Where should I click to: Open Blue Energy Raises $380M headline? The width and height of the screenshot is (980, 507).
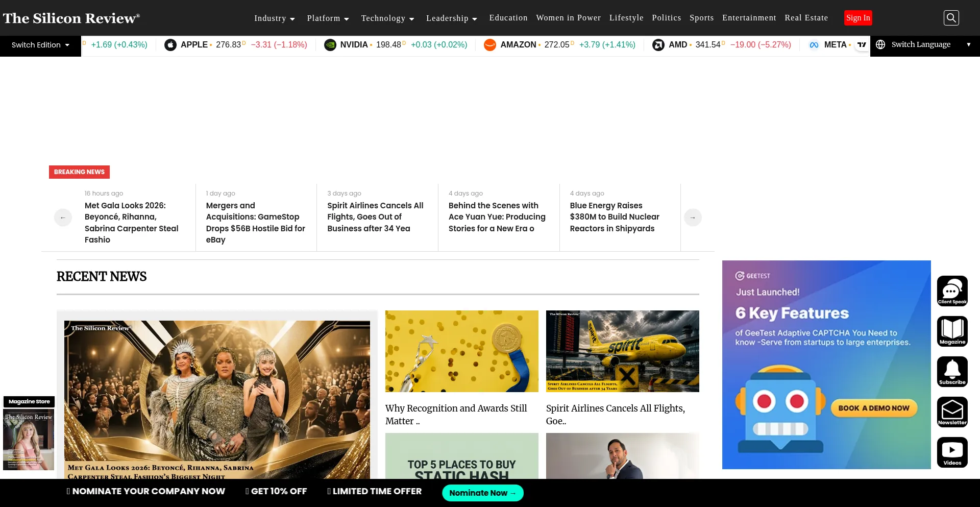point(615,217)
